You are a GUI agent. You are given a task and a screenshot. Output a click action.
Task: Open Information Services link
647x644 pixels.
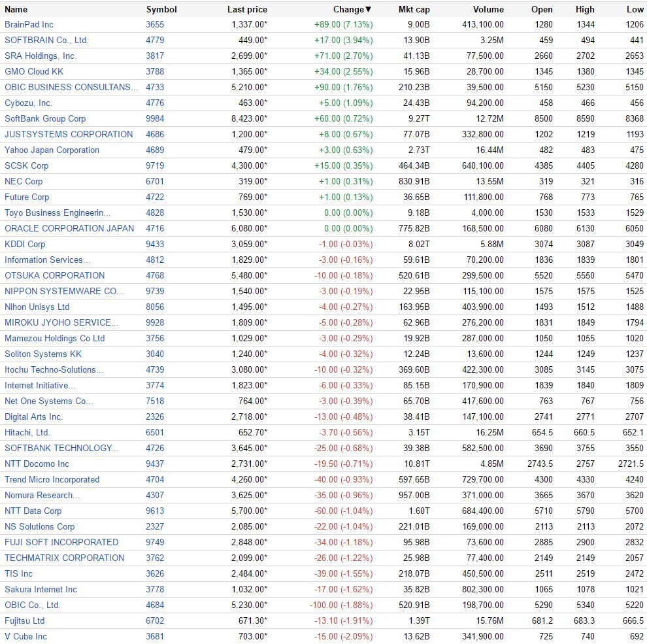(47, 260)
